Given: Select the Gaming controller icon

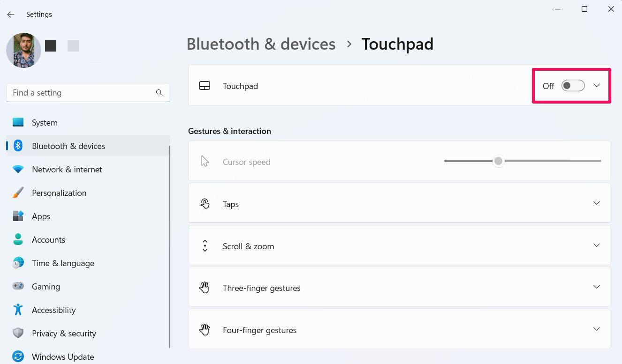Looking at the screenshot, I should click(x=18, y=286).
